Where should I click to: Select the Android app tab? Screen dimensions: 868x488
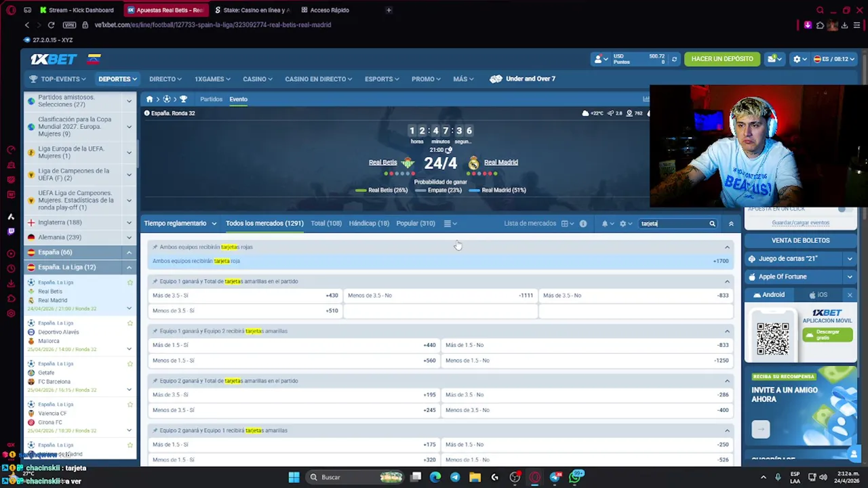point(768,295)
